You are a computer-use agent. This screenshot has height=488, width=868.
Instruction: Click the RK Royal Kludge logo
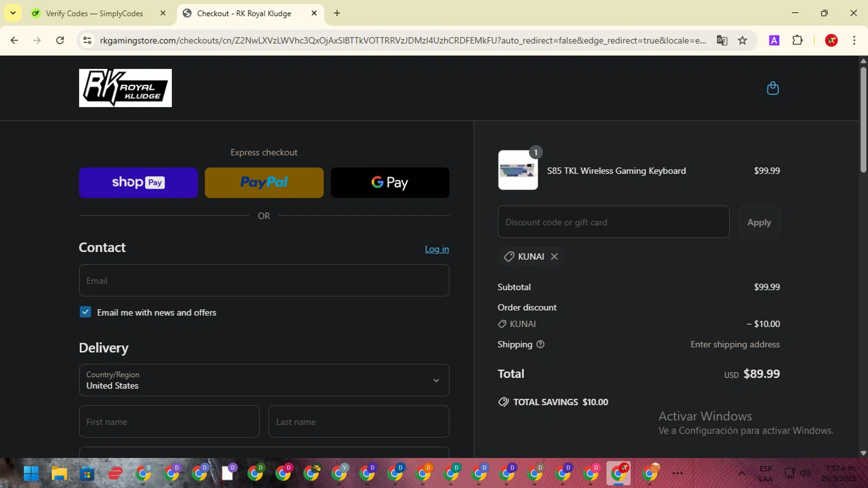(126, 88)
